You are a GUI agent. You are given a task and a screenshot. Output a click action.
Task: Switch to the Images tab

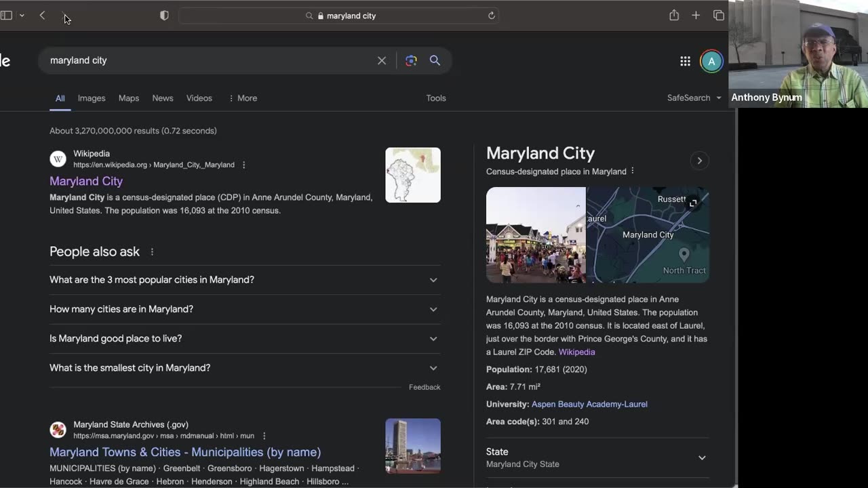tap(92, 98)
